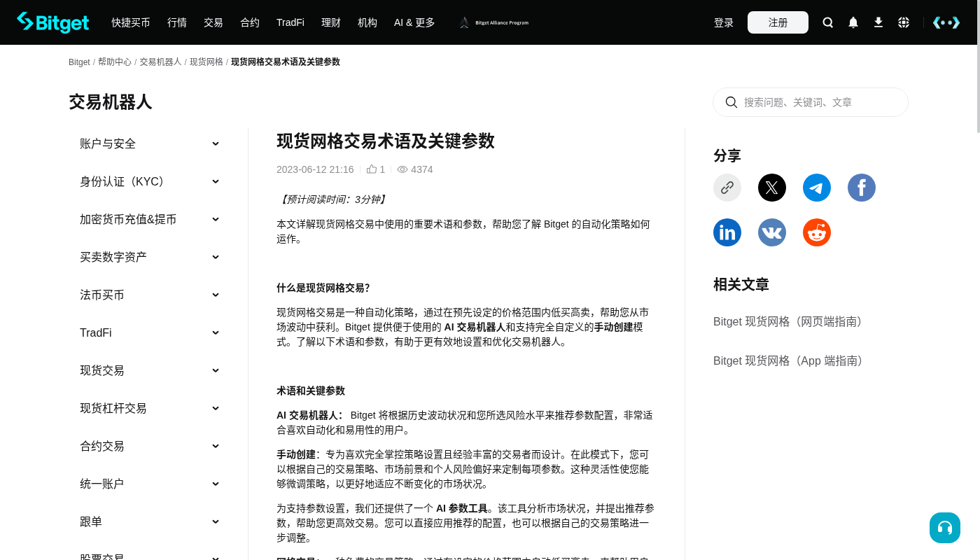Copy article link via chain icon
Viewport: 980px width, 560px height.
click(727, 188)
